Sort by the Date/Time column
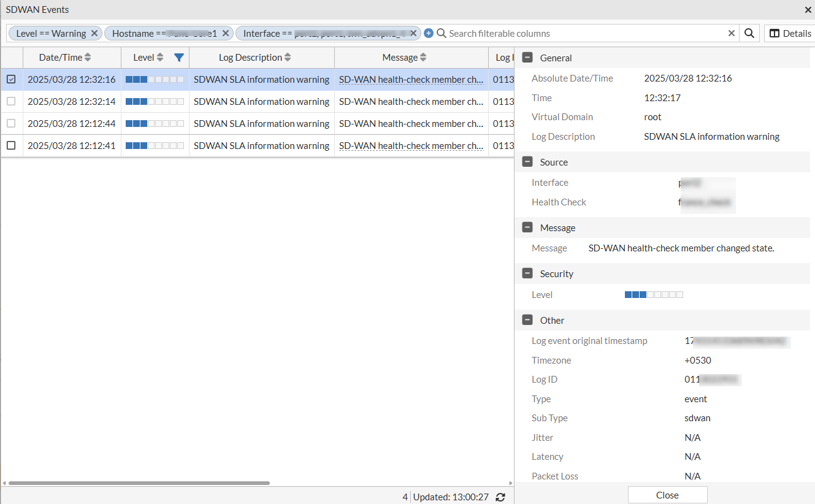This screenshot has height=504, width=815. [88, 58]
